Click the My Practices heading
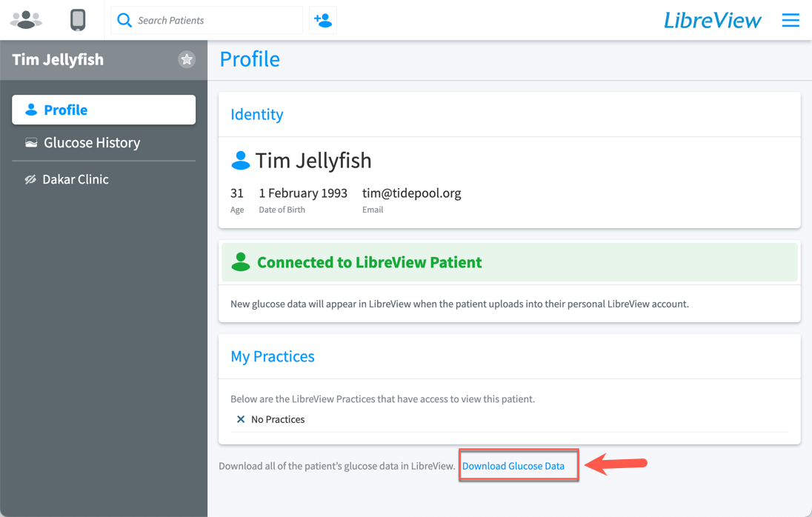812x517 pixels. [273, 356]
